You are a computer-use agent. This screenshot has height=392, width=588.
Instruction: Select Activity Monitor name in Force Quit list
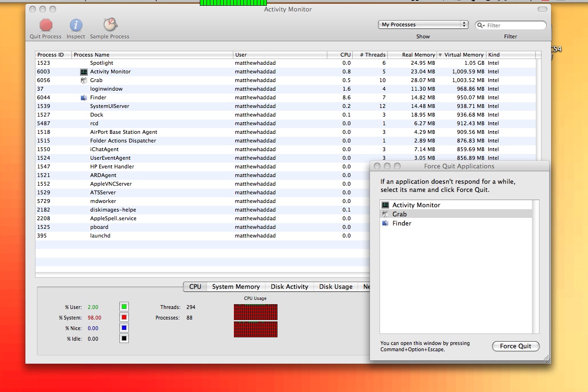[x=416, y=205]
